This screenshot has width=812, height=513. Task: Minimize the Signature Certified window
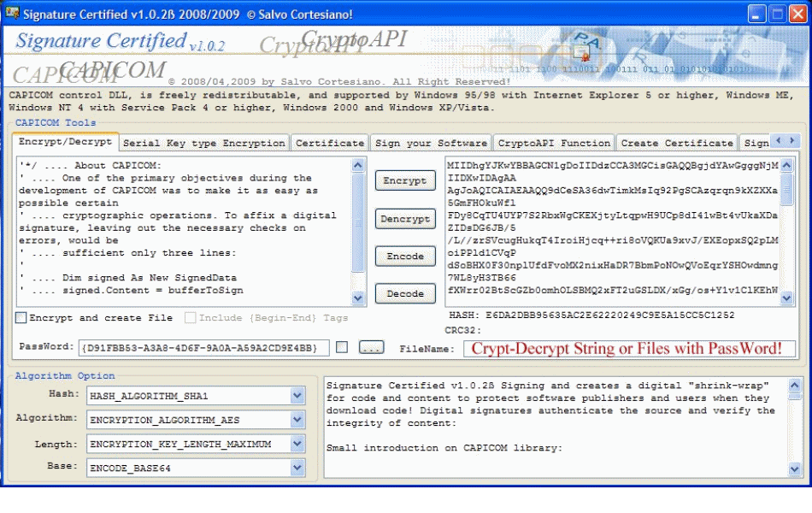[756, 14]
